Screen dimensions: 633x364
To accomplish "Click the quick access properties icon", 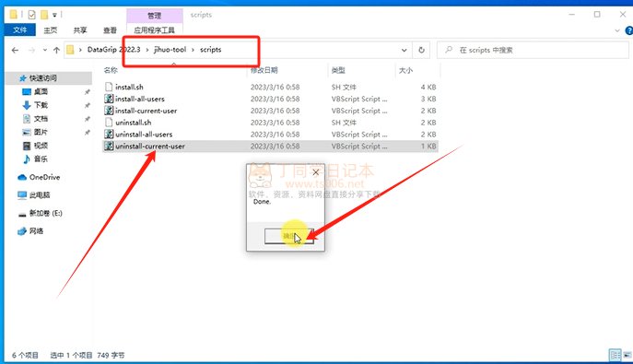I will 31,15.
